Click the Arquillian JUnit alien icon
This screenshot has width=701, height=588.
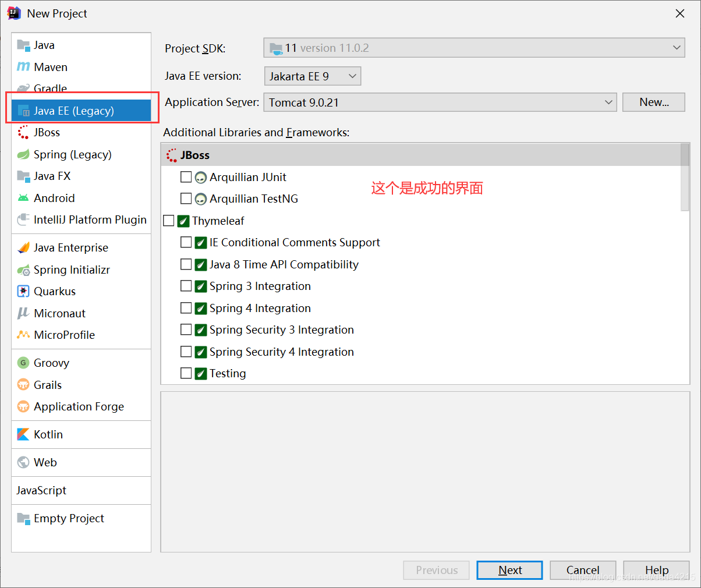coord(201,177)
